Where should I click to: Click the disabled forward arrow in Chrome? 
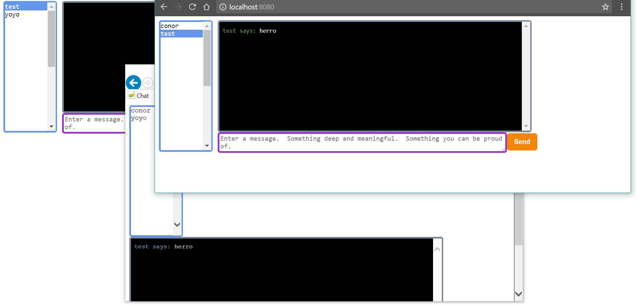pos(178,7)
